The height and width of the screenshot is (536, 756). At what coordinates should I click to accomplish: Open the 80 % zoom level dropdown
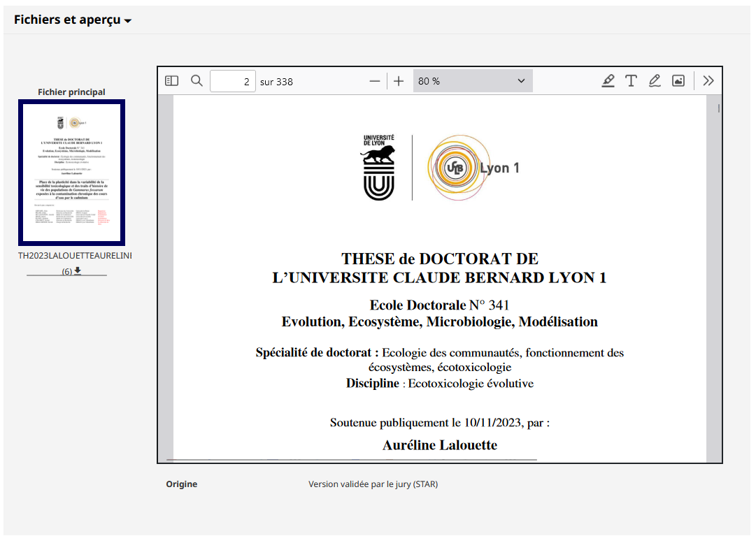(473, 81)
